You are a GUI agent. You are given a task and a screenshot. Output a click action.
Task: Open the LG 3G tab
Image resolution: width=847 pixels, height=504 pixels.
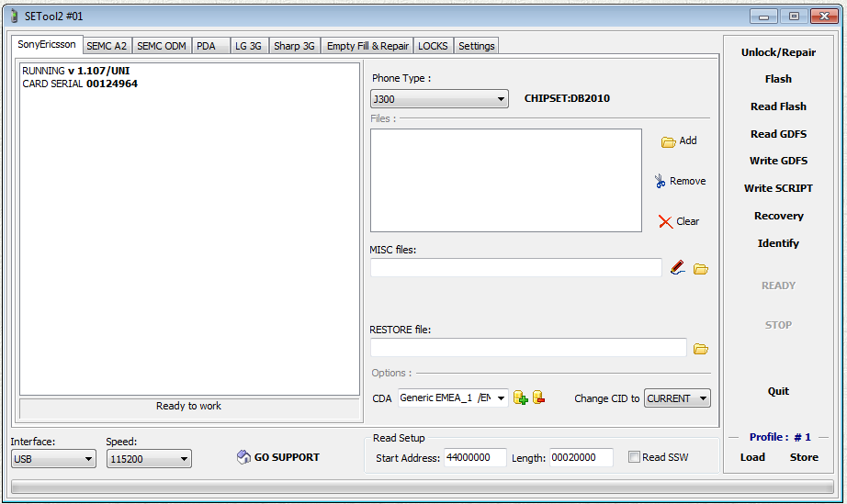coord(248,46)
